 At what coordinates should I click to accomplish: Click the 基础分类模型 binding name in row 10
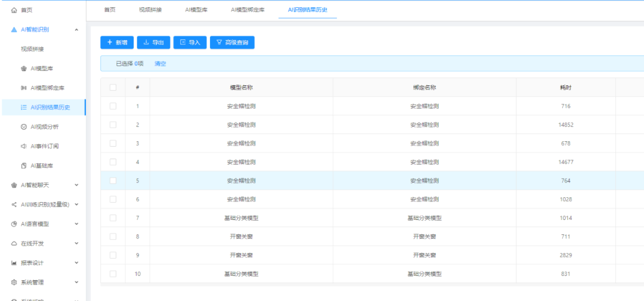tap(425, 274)
